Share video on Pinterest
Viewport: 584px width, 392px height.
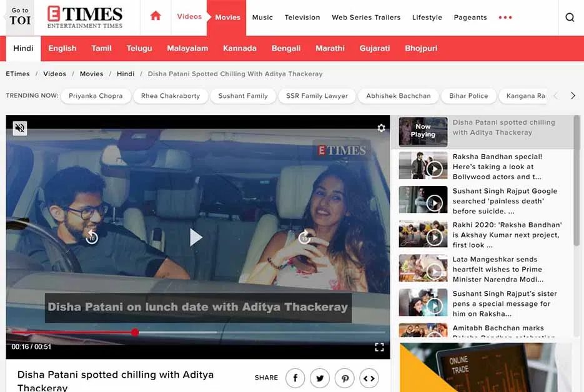coord(345,378)
